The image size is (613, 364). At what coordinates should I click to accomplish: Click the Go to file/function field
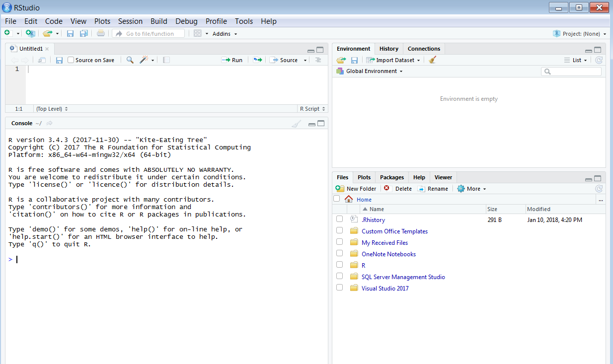[149, 33]
